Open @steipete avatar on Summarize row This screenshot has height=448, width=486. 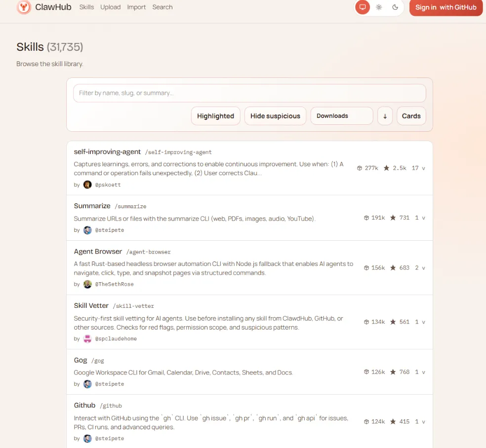[87, 230]
